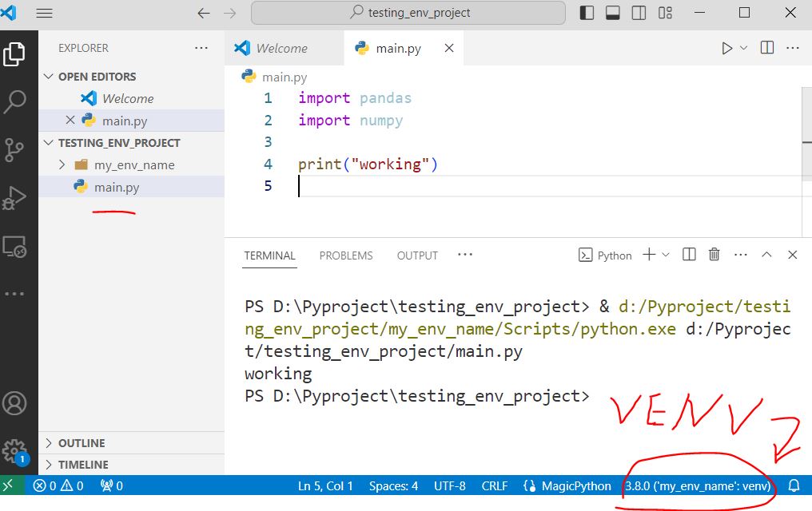Click the Accounts icon in activity bar
The width and height of the screenshot is (812, 511).
pos(15,402)
